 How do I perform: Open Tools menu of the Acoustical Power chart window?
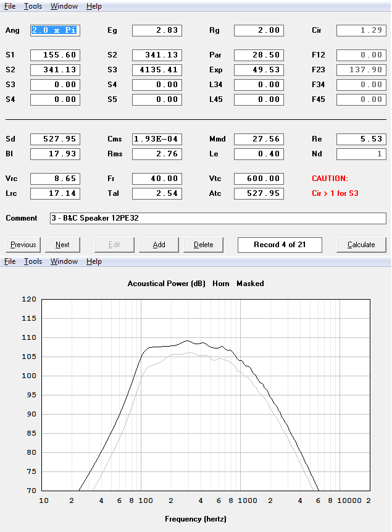(33, 261)
